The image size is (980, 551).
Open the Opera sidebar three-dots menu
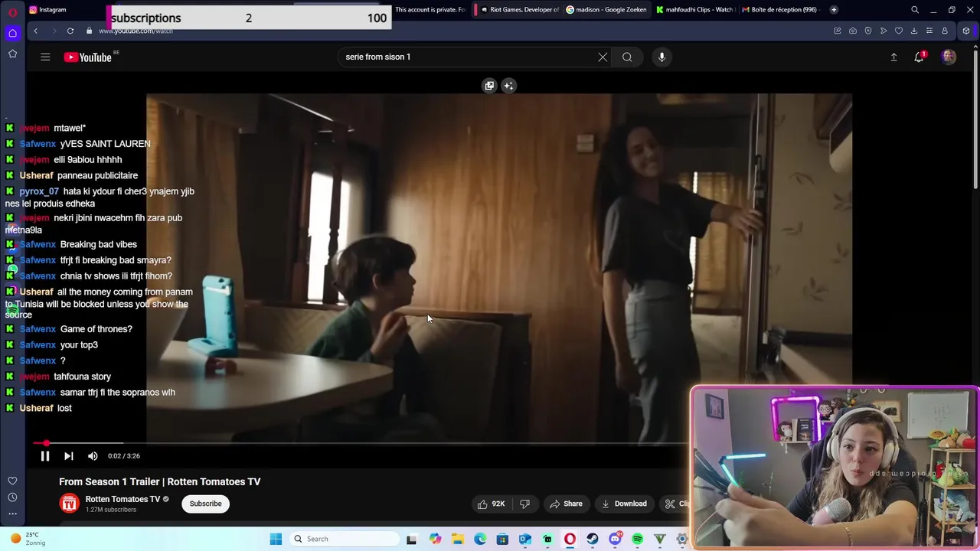coord(12,514)
